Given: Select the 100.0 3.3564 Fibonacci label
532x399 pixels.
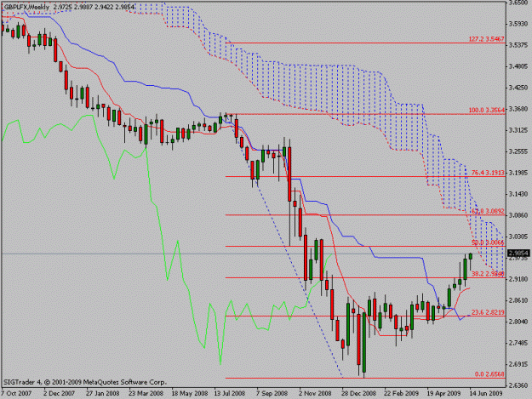Looking at the screenshot, I should 487,111.
